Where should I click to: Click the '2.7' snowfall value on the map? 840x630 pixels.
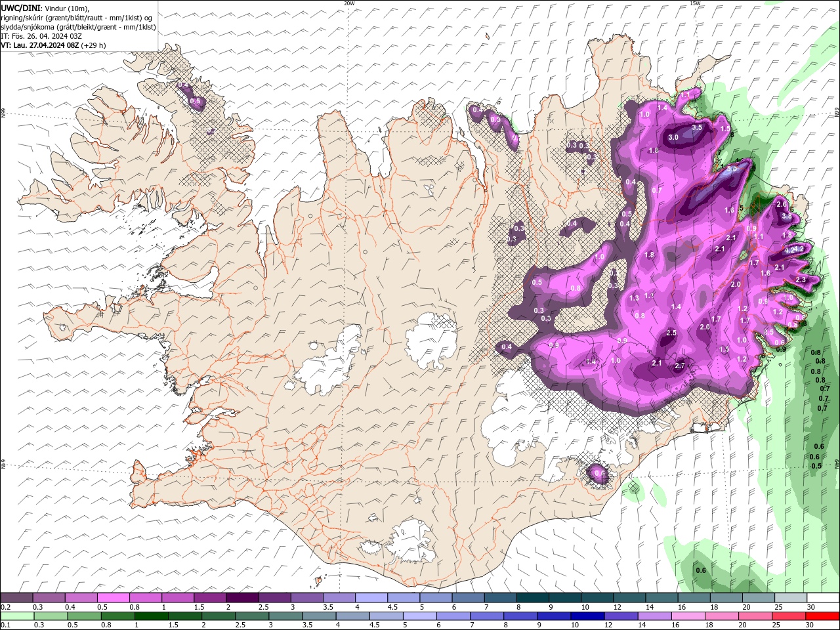point(680,366)
